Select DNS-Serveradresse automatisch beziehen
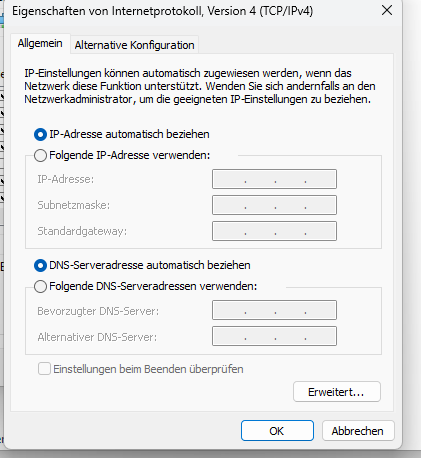421x458 pixels. [40, 266]
